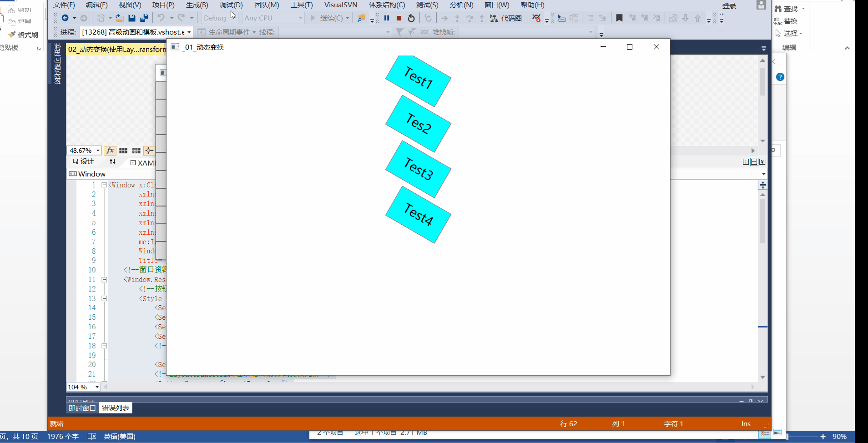Open the 调试(D) debug menu
The height and width of the screenshot is (443, 868).
coord(231,5)
